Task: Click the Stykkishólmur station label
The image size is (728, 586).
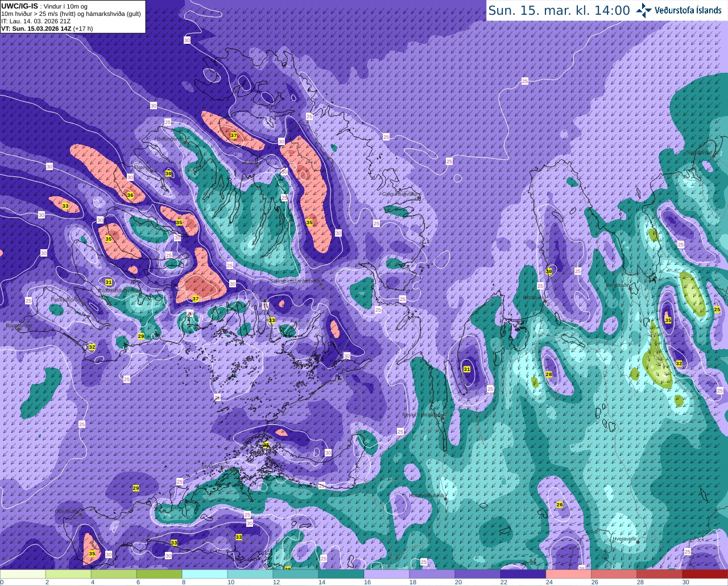Action: (218, 466)
